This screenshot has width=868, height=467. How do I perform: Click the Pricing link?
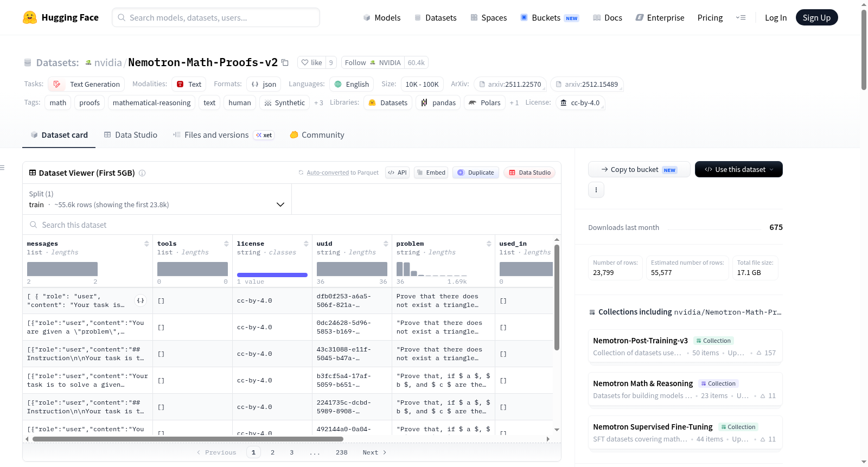710,18
